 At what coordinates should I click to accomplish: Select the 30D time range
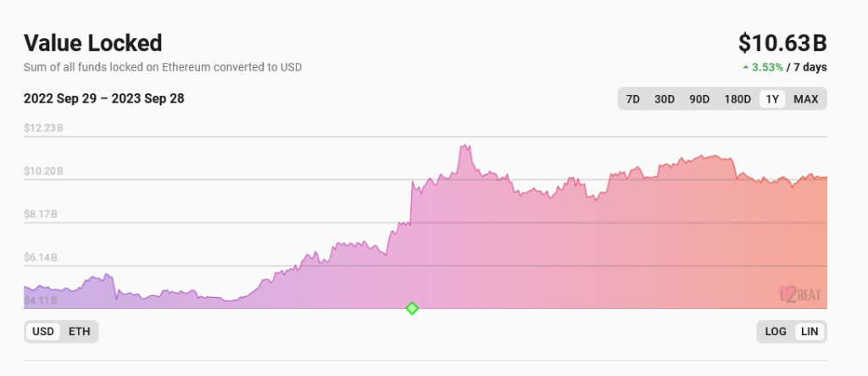664,99
